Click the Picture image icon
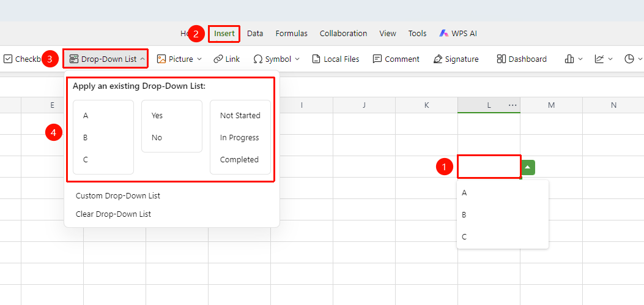The height and width of the screenshot is (305, 644). 161,59
